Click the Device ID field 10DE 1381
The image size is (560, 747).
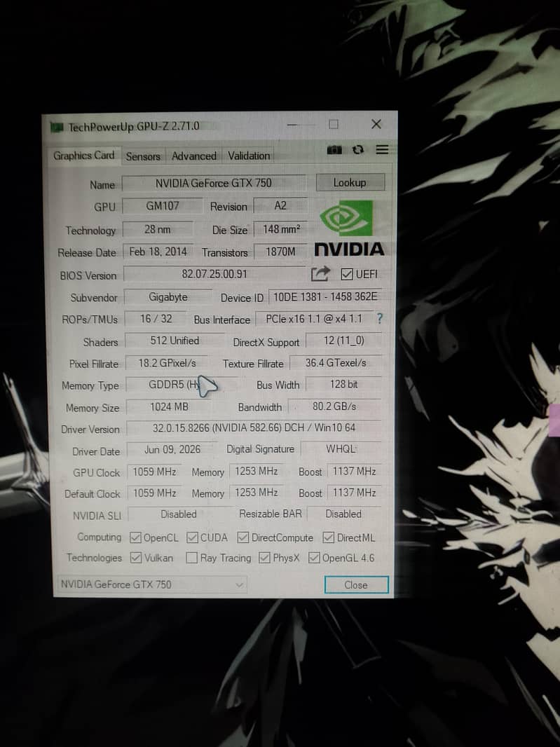click(x=325, y=297)
